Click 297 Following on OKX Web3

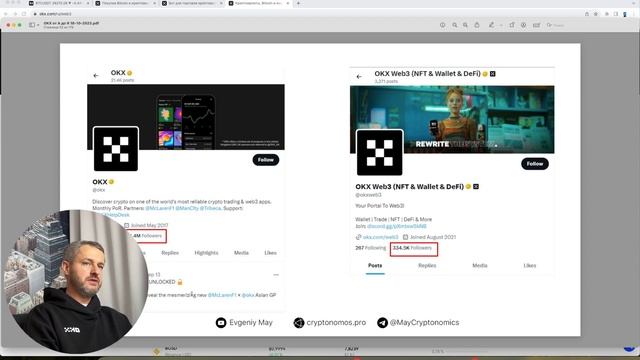coord(371,248)
